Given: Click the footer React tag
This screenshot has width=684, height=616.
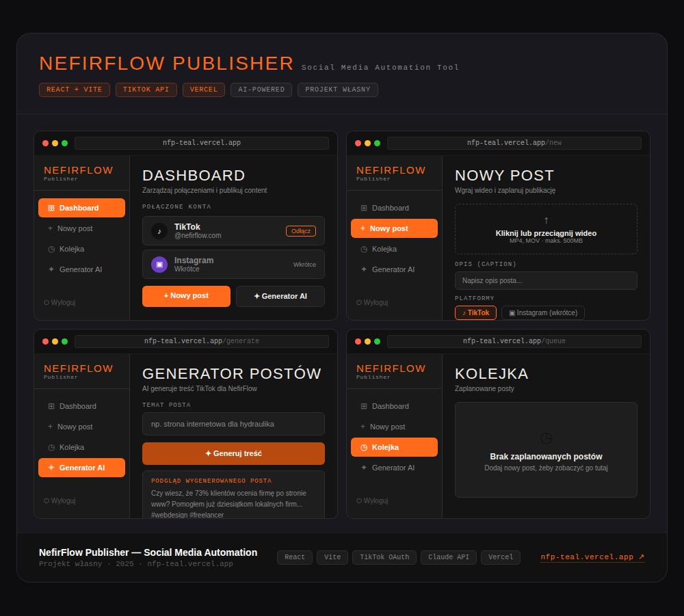Looking at the screenshot, I should tap(294, 557).
